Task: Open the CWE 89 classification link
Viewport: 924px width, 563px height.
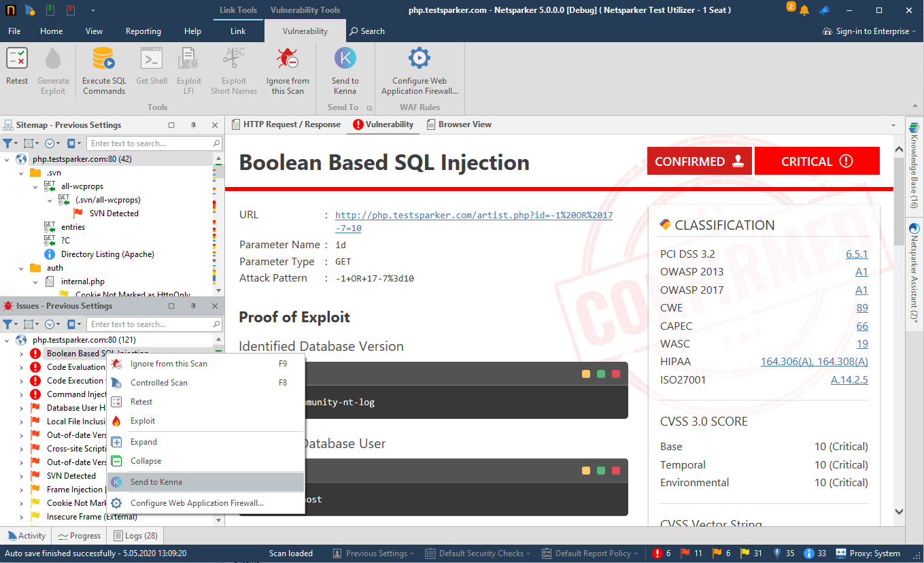Action: [862, 307]
